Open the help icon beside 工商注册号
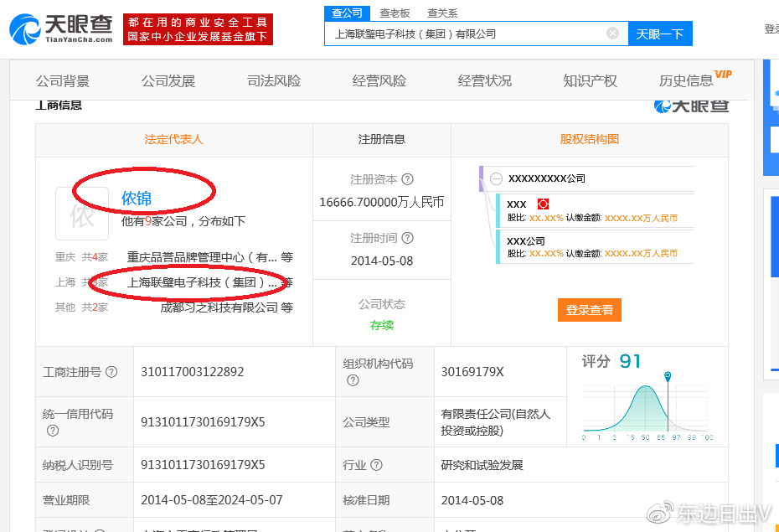The width and height of the screenshot is (779, 532). (x=111, y=371)
